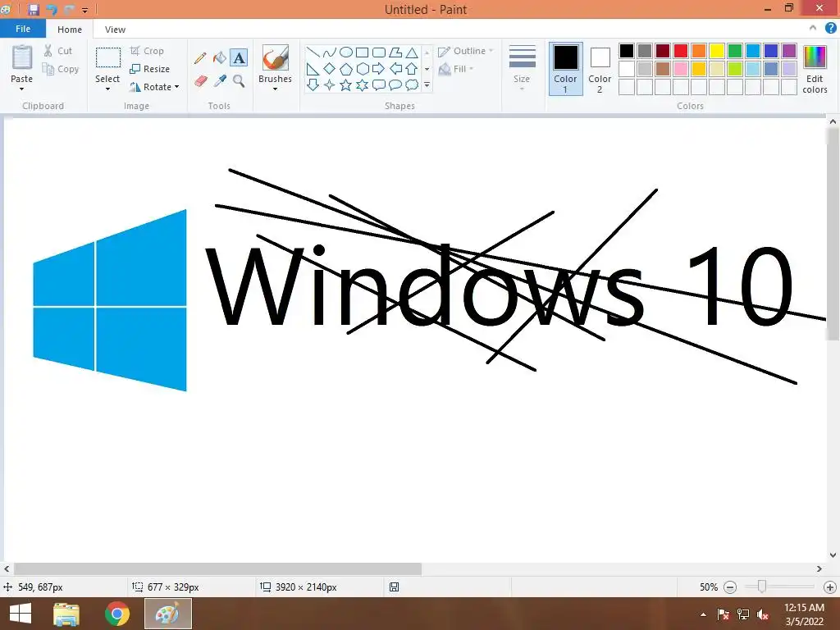Select the Color picker eyedropper tool
Image resolution: width=840 pixels, height=630 pixels.
tap(220, 81)
